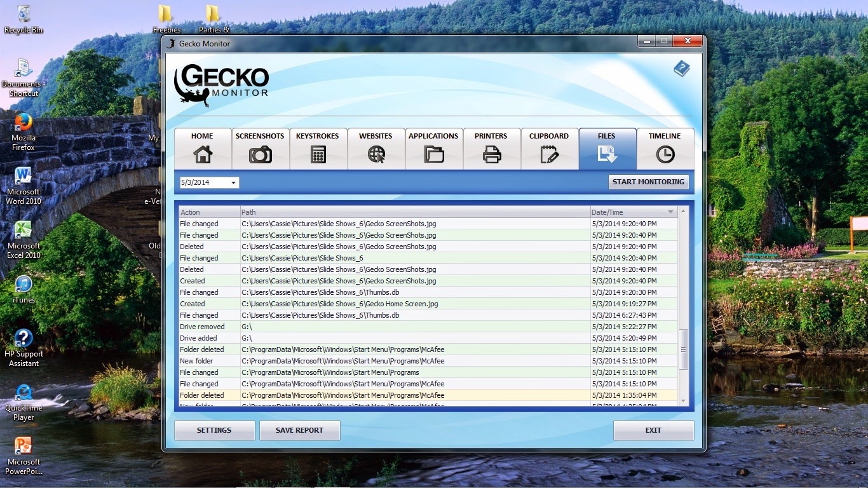Select the Microsoft Excel 2010 desktop icon

point(24,240)
